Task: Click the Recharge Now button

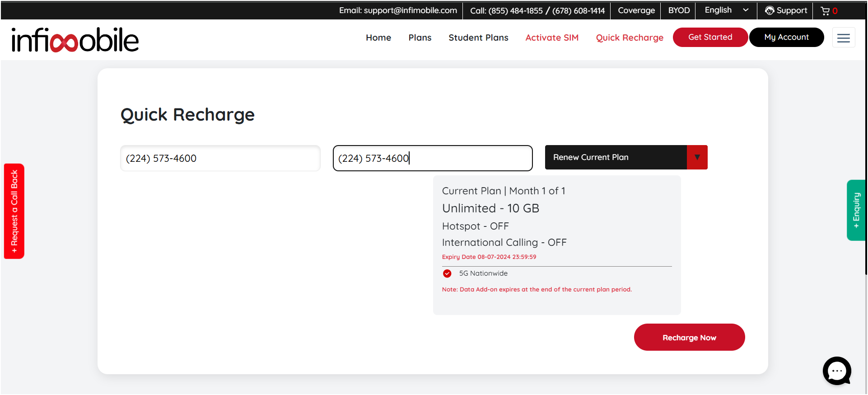Action: click(x=689, y=337)
